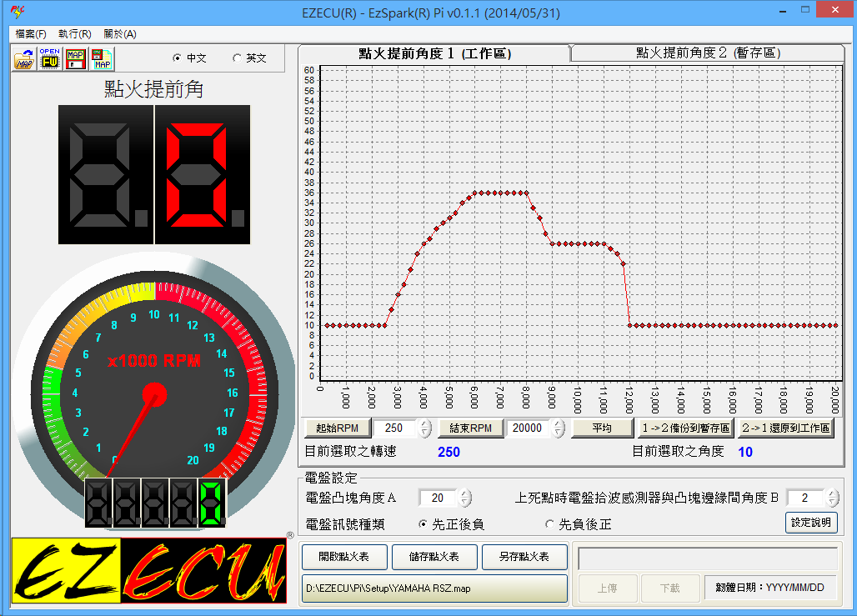Select the 中文 language radio button
The width and height of the screenshot is (857, 616).
click(177, 58)
